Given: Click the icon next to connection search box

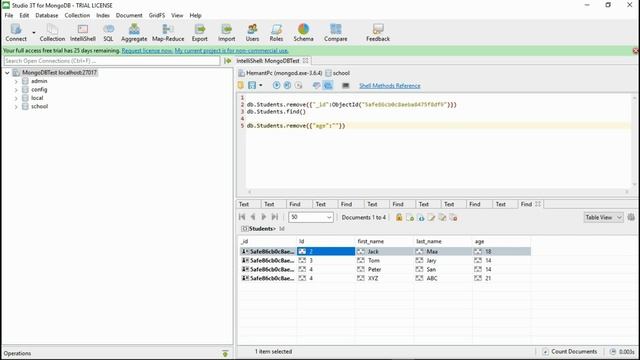Looking at the screenshot, I should 228,61.
